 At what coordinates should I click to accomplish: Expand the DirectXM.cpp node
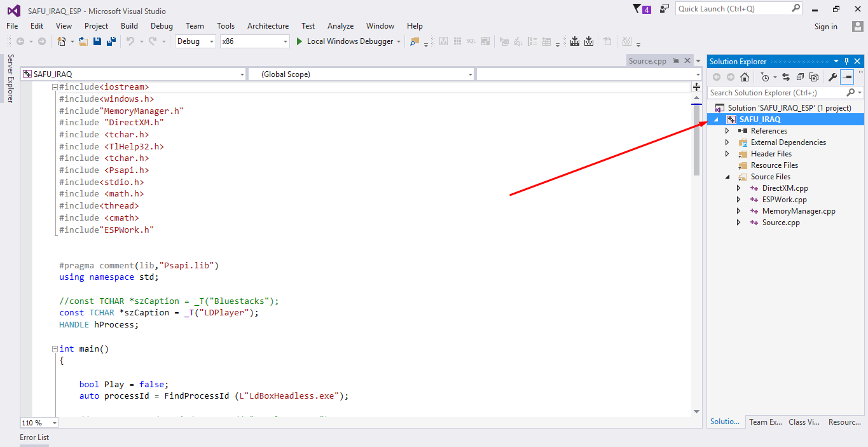point(739,188)
